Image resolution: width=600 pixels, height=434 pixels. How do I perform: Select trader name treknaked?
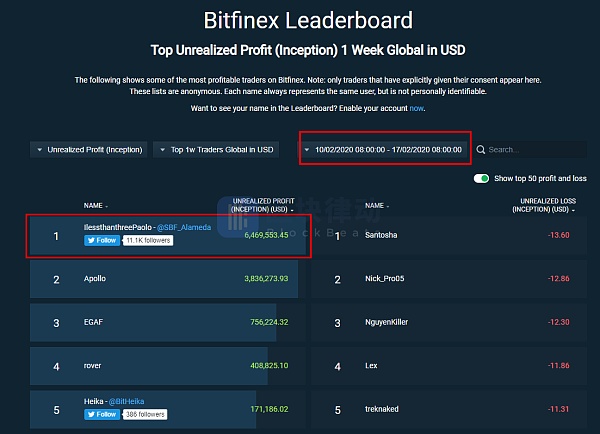pos(382,409)
